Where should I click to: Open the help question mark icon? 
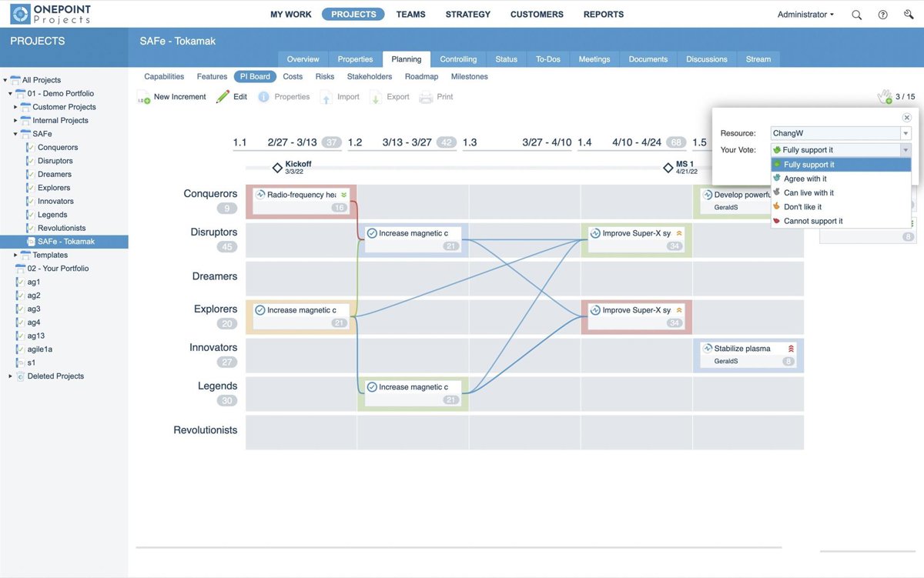coord(882,15)
